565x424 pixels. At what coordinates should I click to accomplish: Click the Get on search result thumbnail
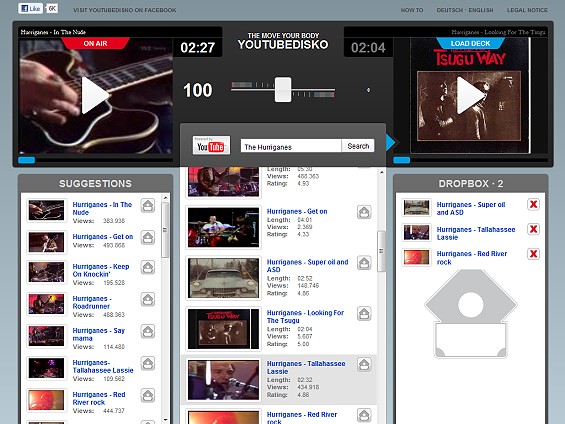223,227
